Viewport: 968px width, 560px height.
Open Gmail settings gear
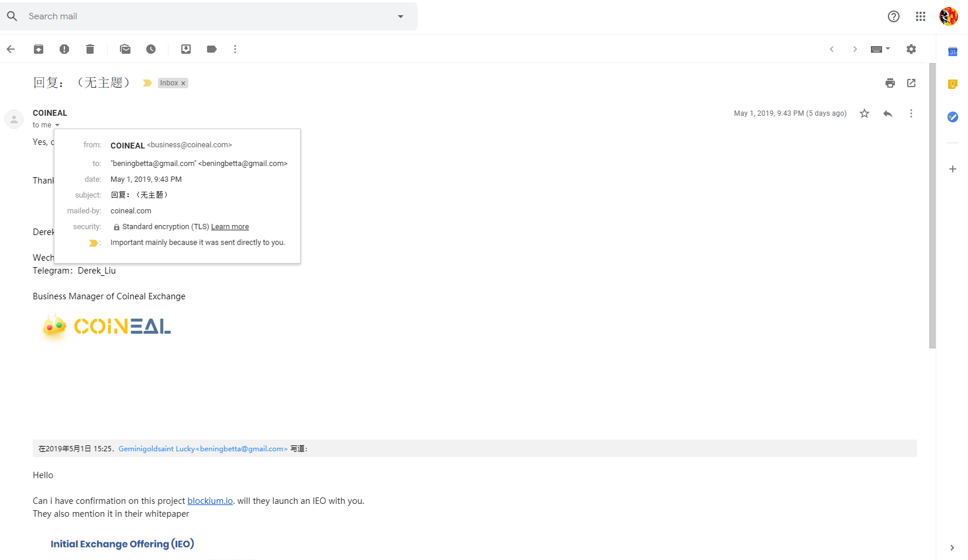[911, 49]
